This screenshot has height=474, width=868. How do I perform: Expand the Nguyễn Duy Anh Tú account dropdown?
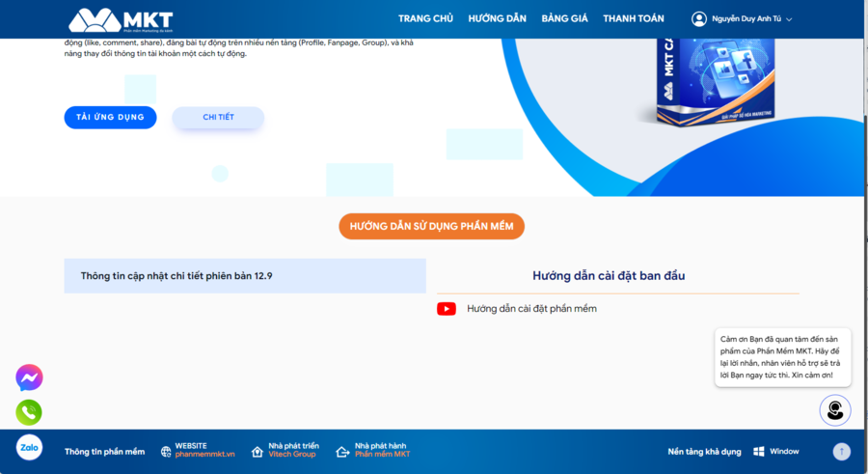click(x=752, y=19)
